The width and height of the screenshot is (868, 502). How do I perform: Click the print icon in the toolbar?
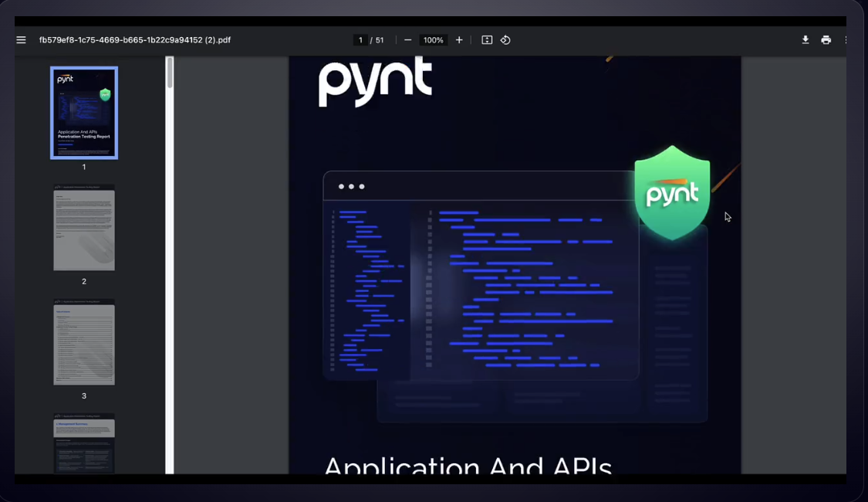coord(826,39)
